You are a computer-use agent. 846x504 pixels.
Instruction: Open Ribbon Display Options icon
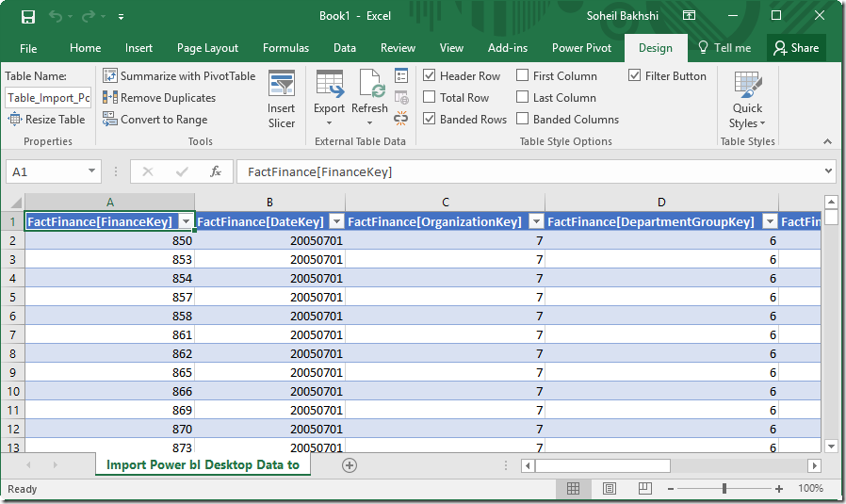689,16
